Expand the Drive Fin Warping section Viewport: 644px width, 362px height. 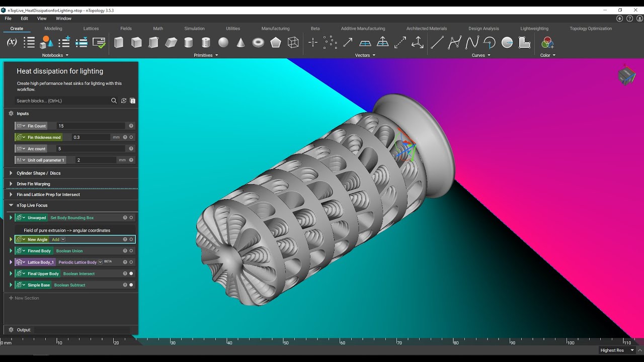pos(11,184)
